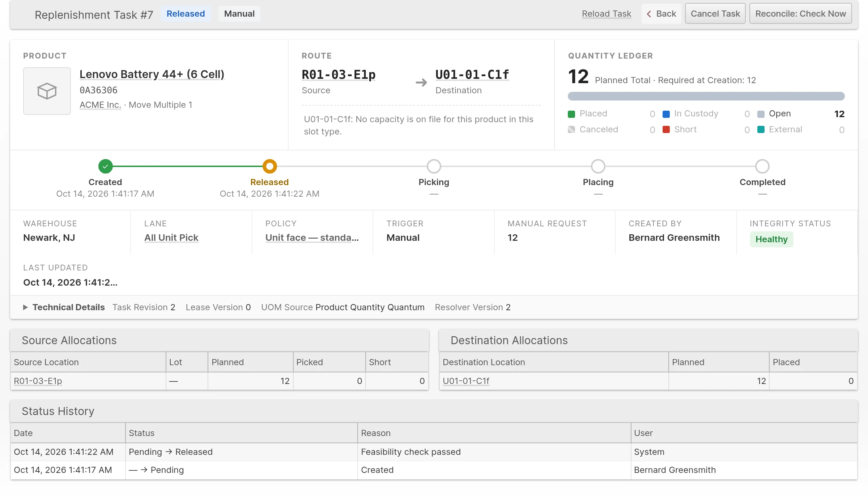Click the orange Released step marker

[269, 166]
